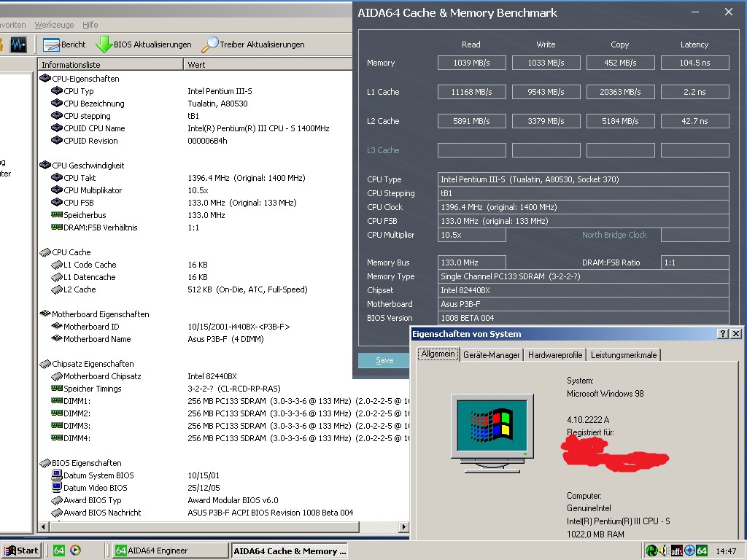Select the CPU-Eigenschaften group icon

[45, 78]
